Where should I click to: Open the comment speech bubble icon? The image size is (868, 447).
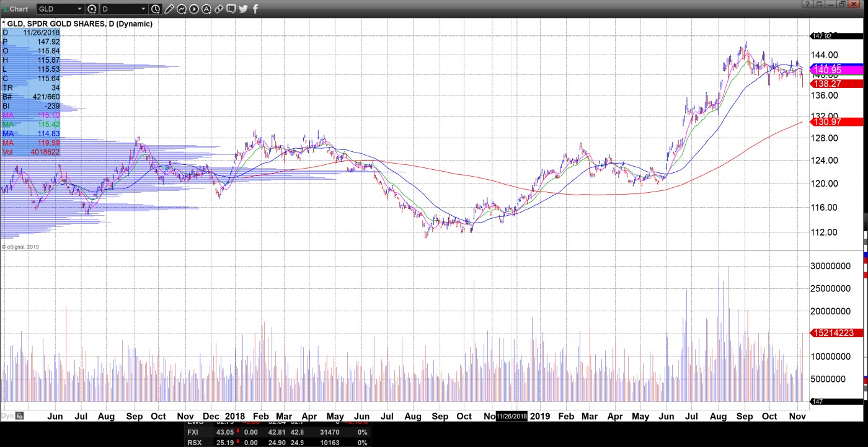pyautogui.click(x=231, y=9)
